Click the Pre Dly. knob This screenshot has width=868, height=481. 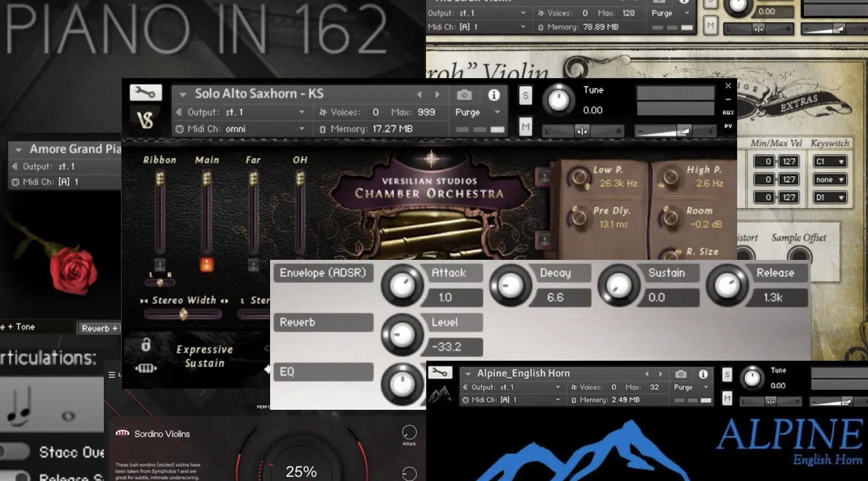click(578, 217)
